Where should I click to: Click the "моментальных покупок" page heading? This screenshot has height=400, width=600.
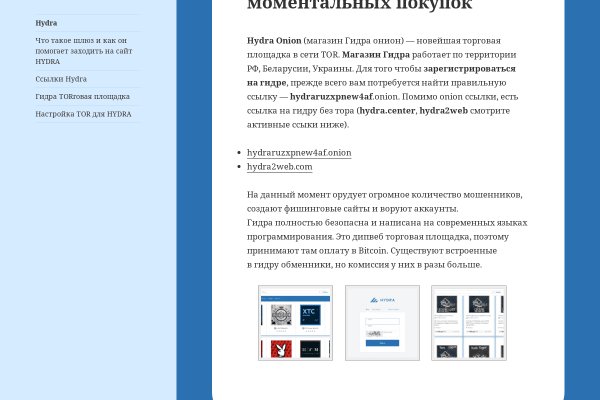click(359, 6)
